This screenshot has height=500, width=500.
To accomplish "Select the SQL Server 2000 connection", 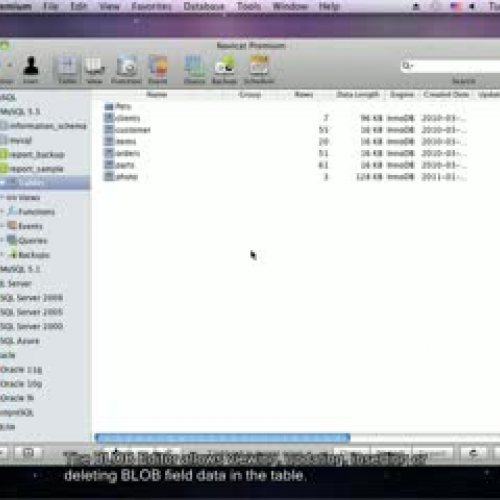I will tap(31, 326).
